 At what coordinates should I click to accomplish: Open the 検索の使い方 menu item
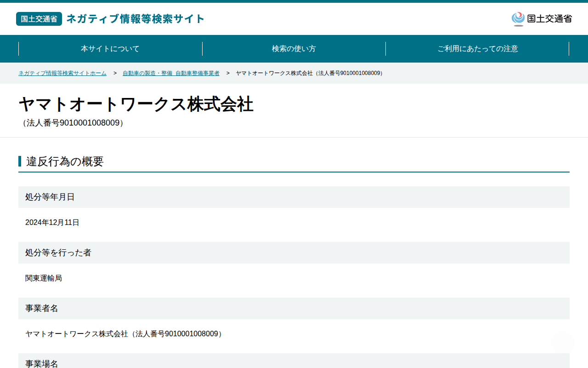(x=294, y=49)
